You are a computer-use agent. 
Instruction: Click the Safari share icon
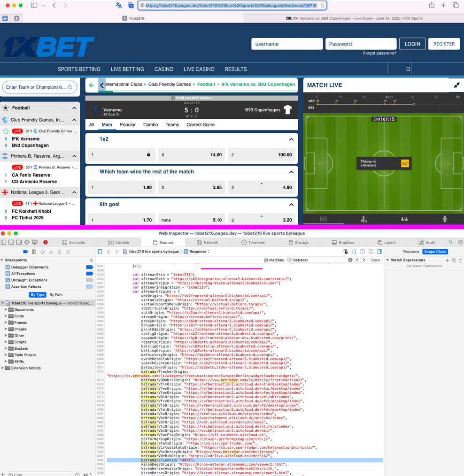tap(432, 5)
